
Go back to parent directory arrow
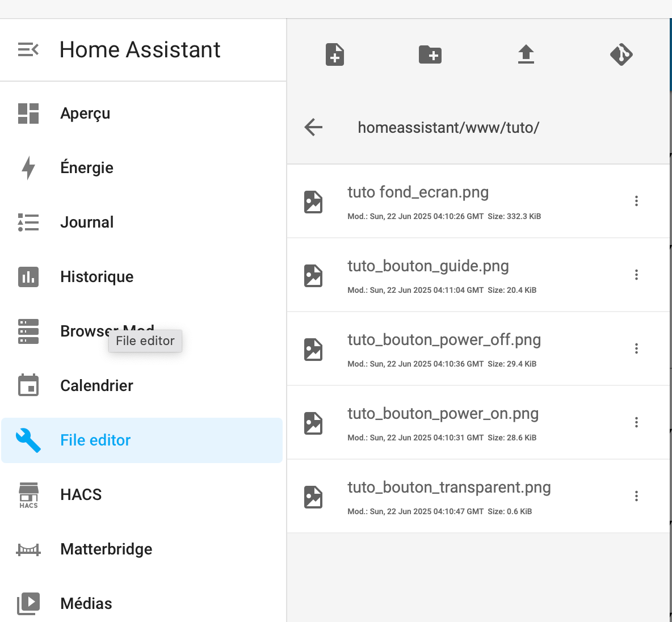coord(313,127)
